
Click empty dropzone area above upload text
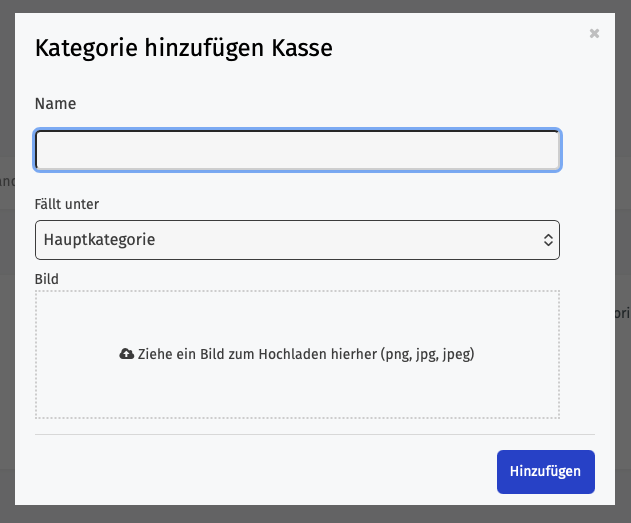click(297, 318)
